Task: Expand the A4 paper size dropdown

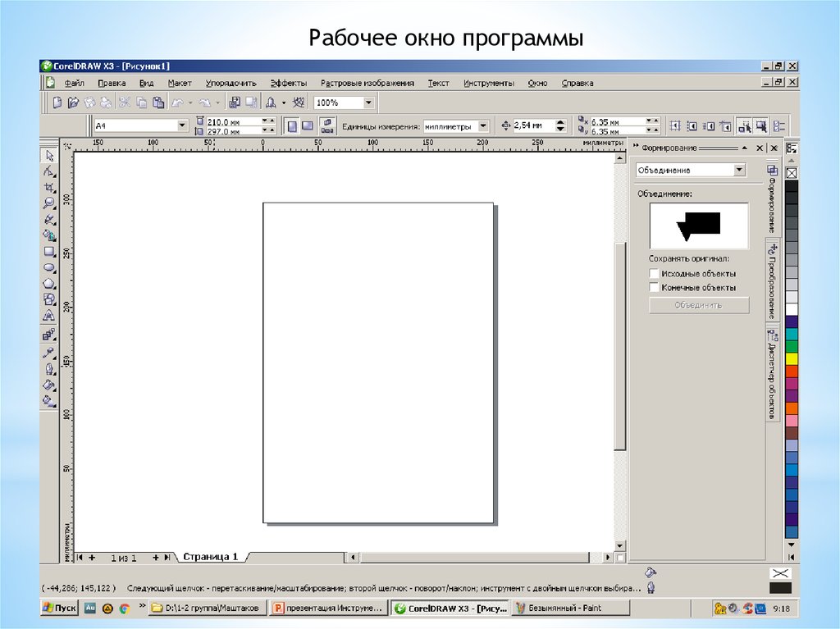Action: [183, 126]
